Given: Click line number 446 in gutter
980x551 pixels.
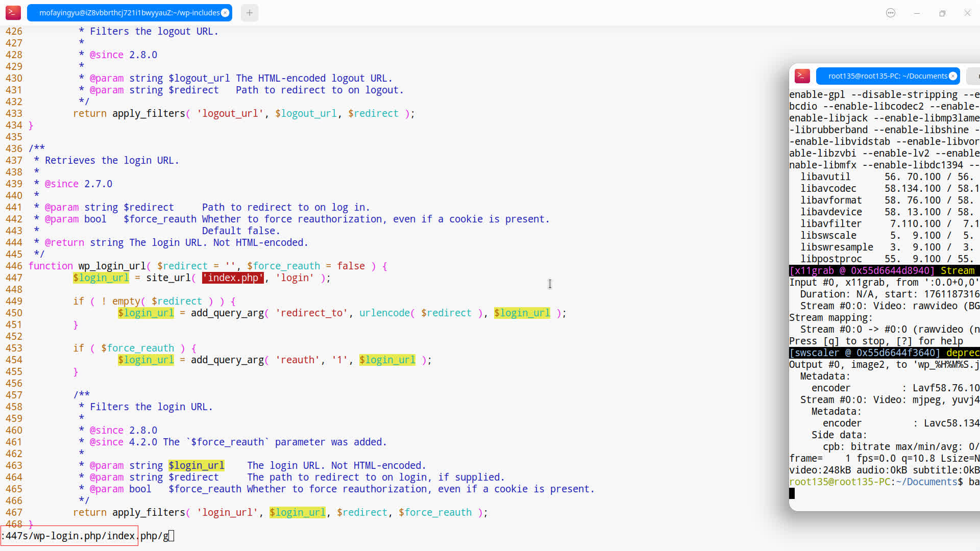Looking at the screenshot, I should point(14,266).
